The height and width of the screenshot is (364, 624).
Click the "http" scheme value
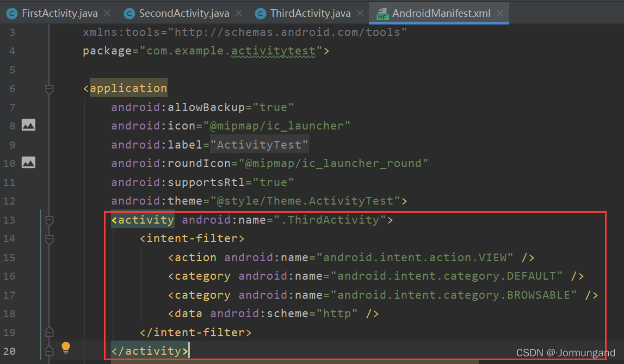point(337,313)
